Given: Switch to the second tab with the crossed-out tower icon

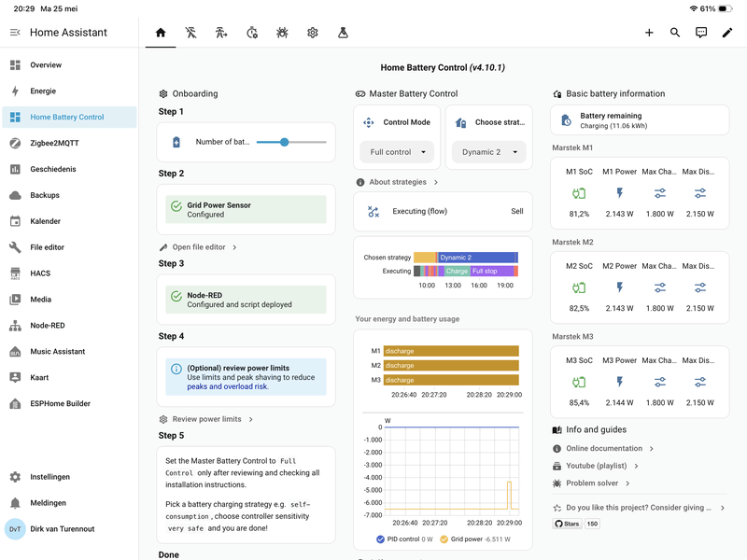Looking at the screenshot, I should point(190,33).
